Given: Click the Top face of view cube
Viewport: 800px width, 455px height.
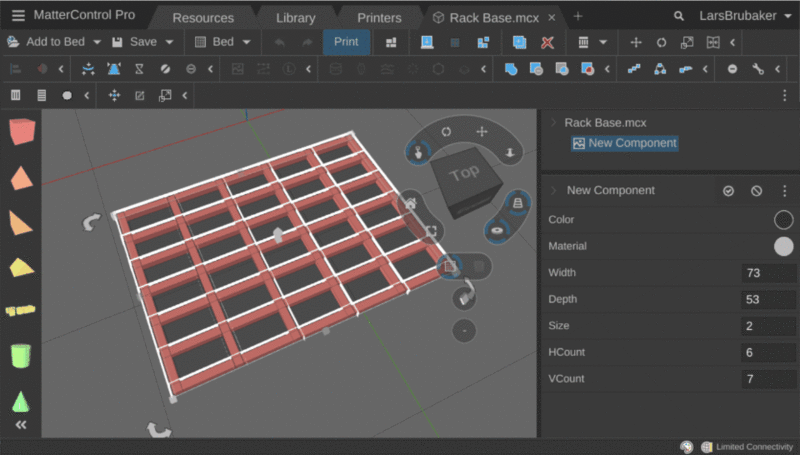Looking at the screenshot, I should point(464,173).
